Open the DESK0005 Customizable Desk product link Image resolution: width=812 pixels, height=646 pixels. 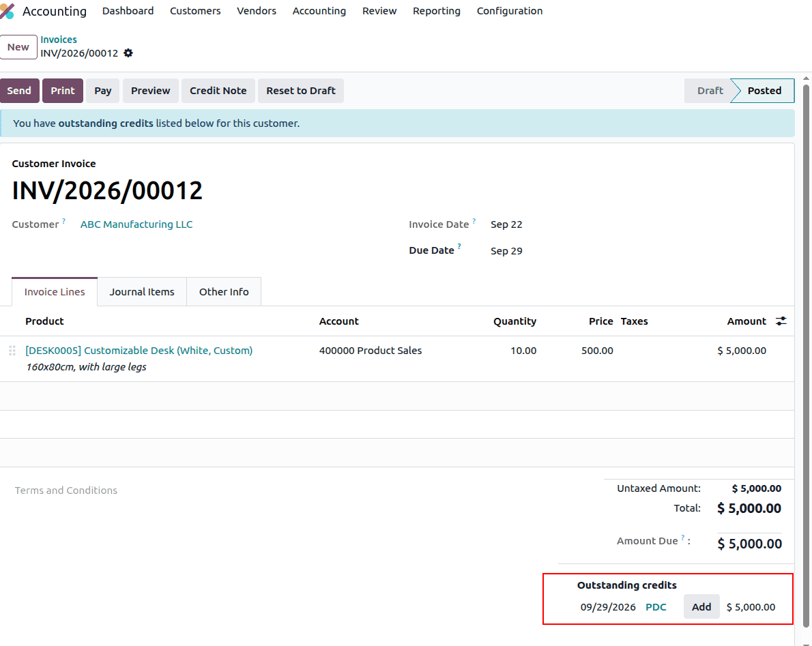139,351
